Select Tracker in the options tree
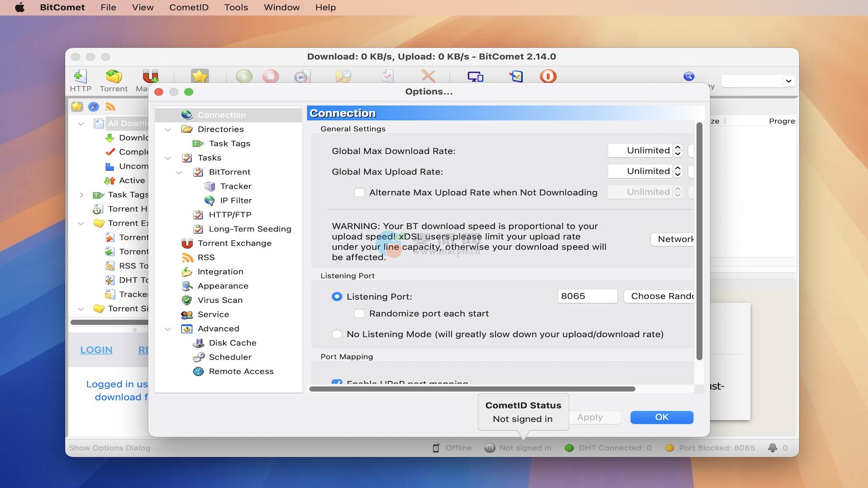 coord(235,186)
